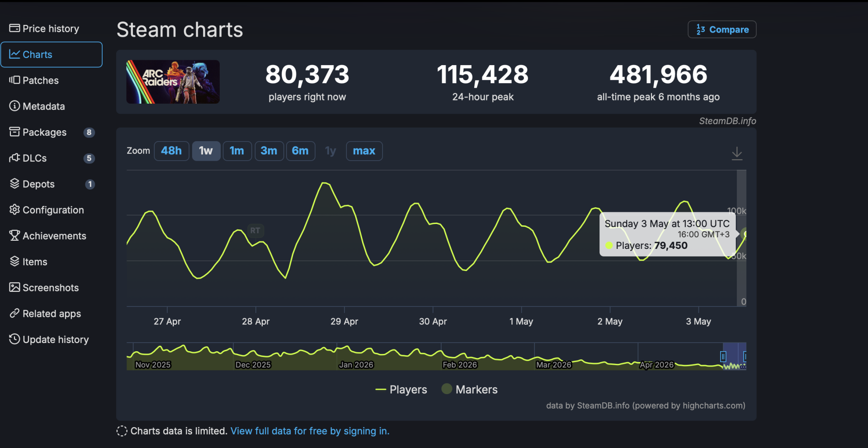Click the Compare button
Image resolution: width=868 pixels, height=448 pixels.
coord(722,29)
